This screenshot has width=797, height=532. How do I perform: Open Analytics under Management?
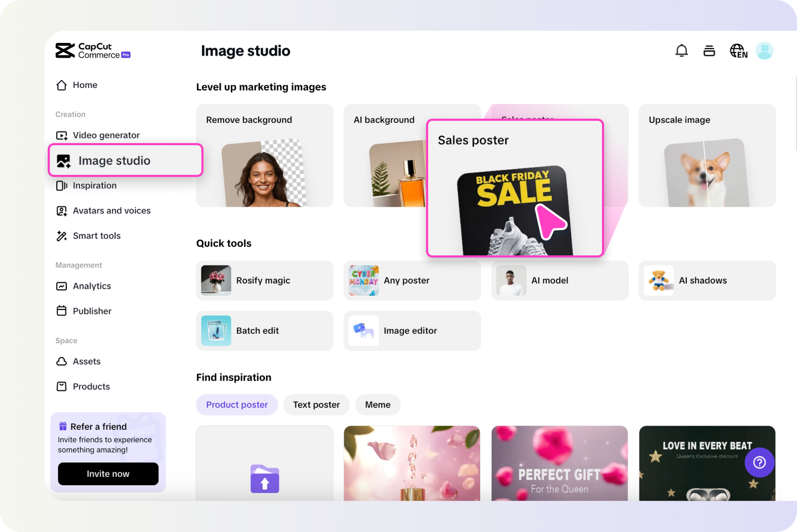click(x=92, y=286)
